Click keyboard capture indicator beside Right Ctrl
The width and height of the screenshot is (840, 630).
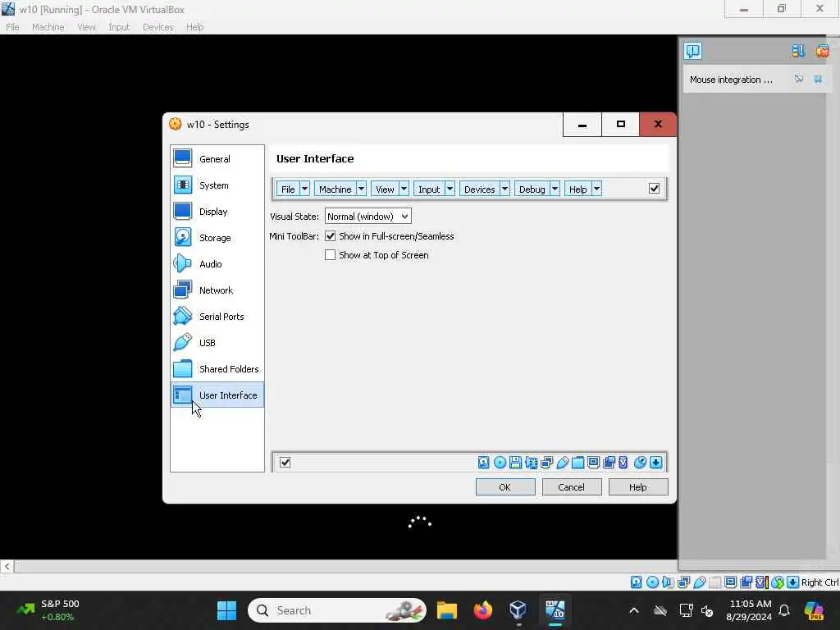[x=793, y=582]
